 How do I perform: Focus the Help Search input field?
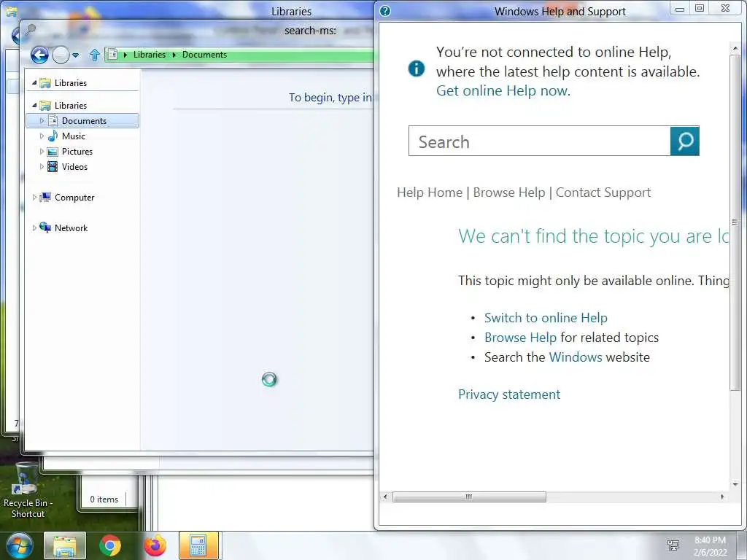[539, 141]
